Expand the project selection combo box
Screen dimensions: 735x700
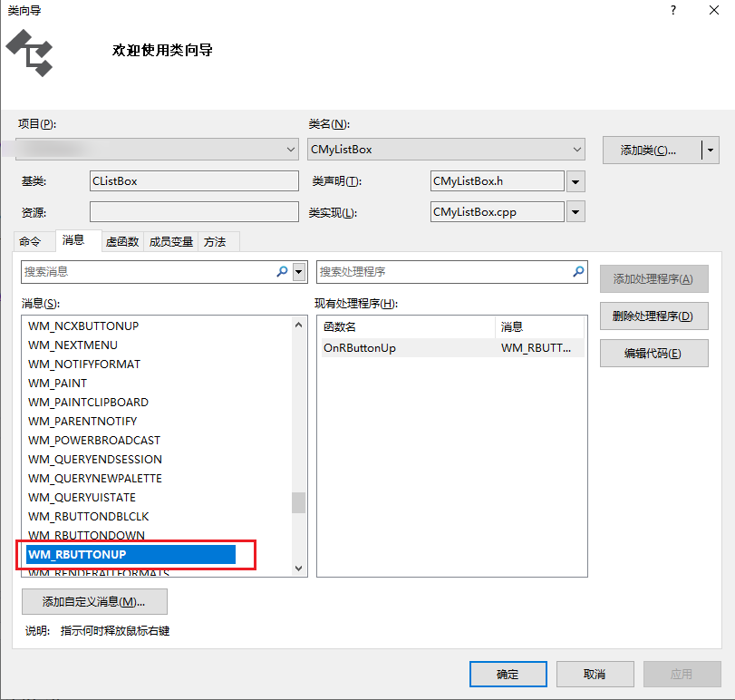click(290, 150)
